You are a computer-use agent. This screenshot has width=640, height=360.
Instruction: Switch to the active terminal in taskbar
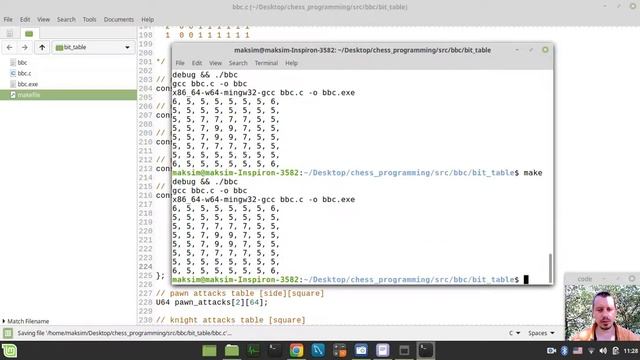(x=426, y=350)
